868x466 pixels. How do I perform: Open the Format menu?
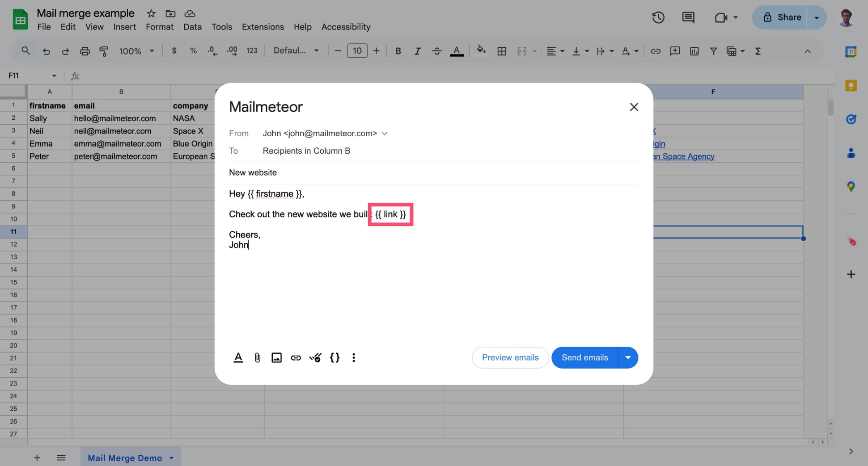pyautogui.click(x=159, y=27)
